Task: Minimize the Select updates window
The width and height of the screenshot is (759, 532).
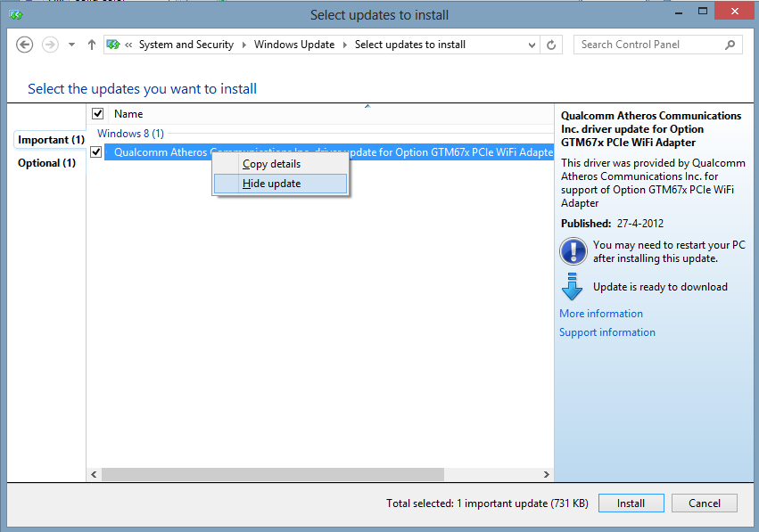Action: click(679, 12)
